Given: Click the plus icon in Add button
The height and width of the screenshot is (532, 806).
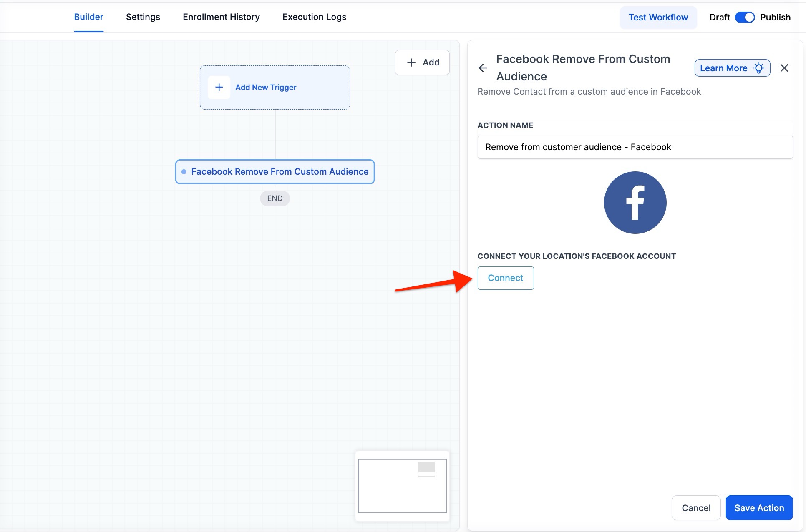Looking at the screenshot, I should 411,63.
